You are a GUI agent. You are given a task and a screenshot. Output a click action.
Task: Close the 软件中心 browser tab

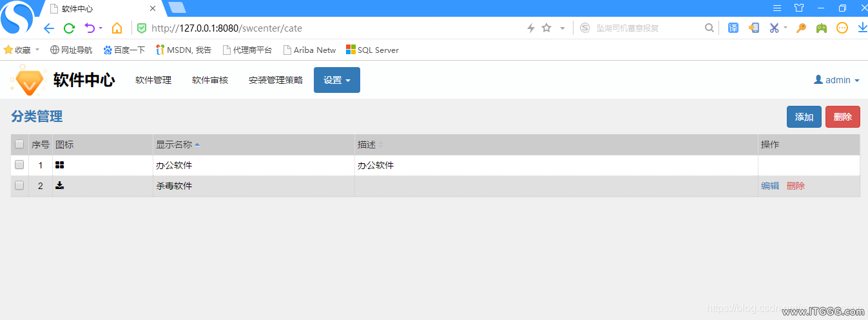click(x=153, y=9)
